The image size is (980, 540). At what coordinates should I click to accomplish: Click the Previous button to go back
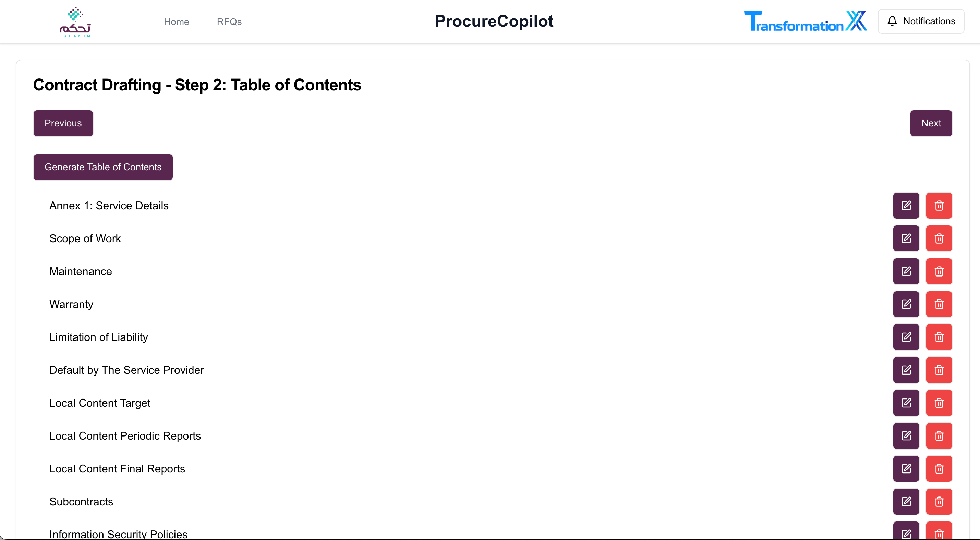click(x=63, y=123)
